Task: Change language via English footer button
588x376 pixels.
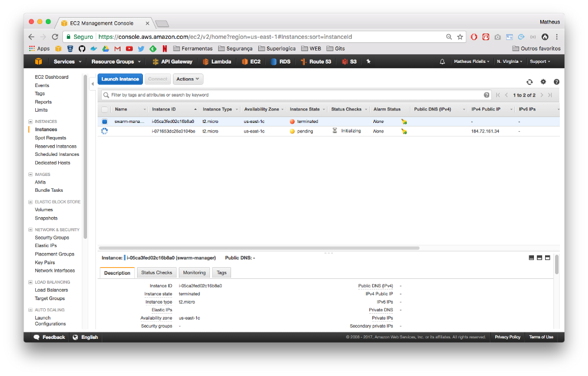Action: (x=85, y=337)
